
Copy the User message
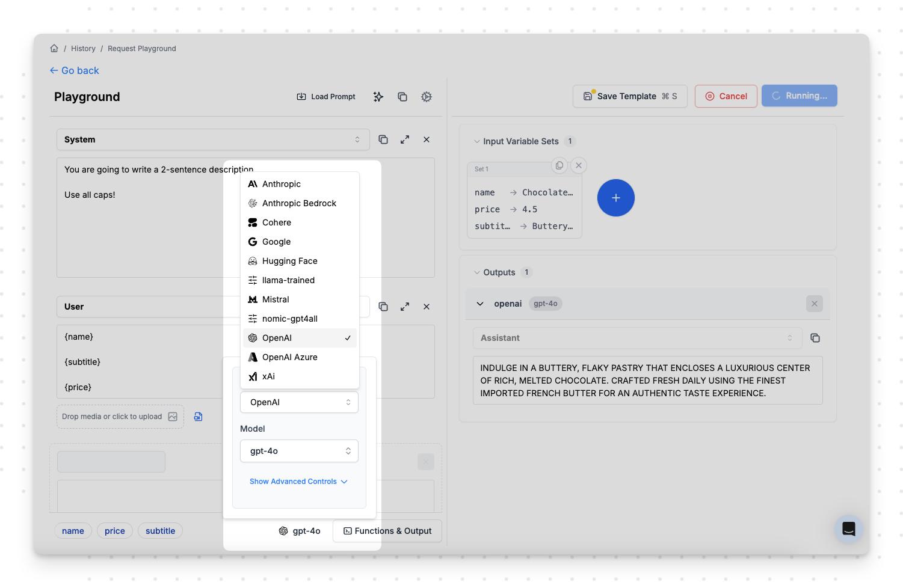[x=383, y=307]
